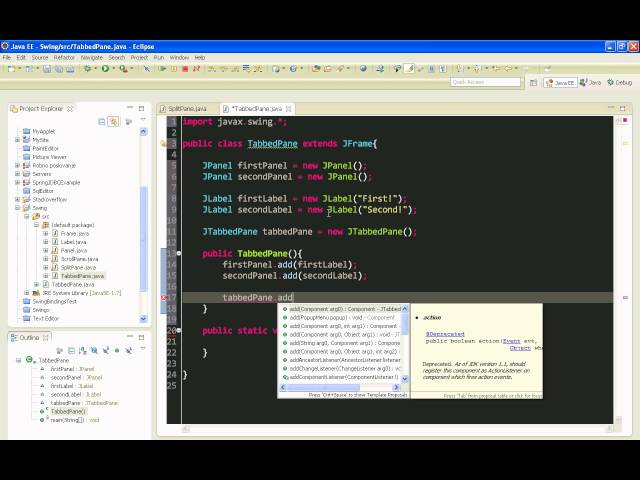
Task: Collapse the TabbedPane class in Outline
Action: point(18,360)
